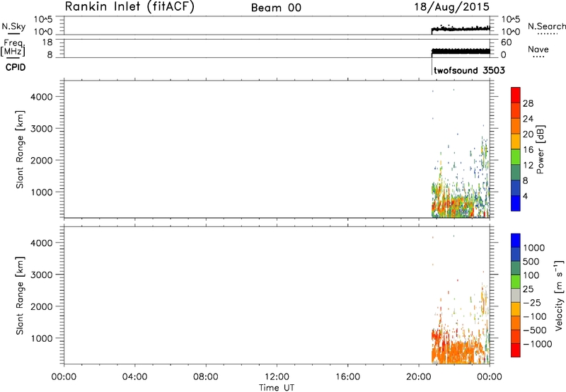Click the "4" label on power colorbar

[x=525, y=196]
